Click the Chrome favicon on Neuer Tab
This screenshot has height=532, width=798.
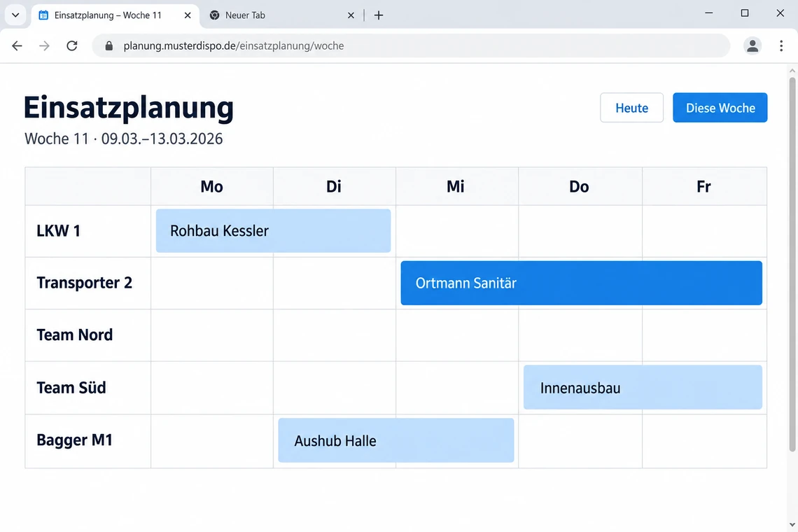coord(214,15)
